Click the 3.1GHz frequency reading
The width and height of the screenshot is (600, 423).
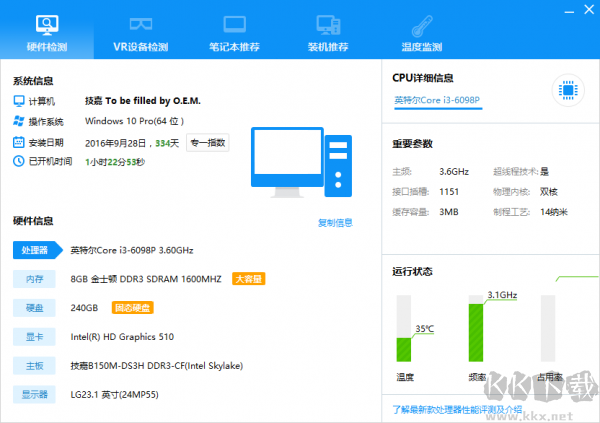point(502,295)
